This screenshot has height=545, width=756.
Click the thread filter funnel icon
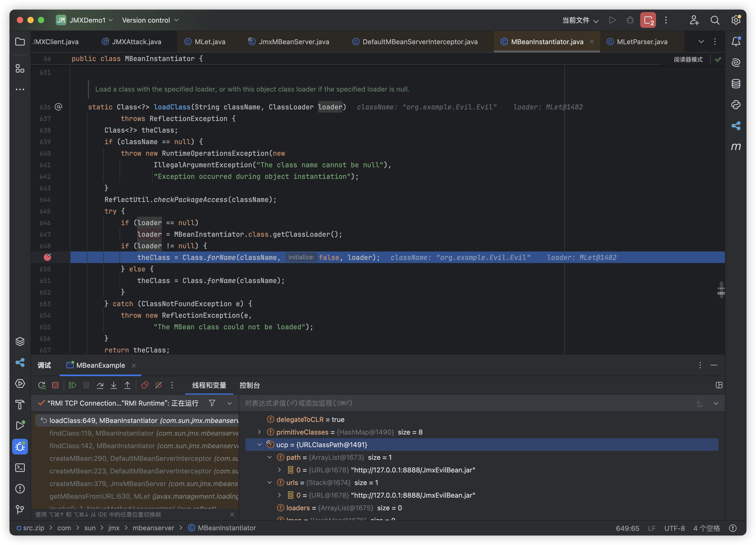click(212, 403)
